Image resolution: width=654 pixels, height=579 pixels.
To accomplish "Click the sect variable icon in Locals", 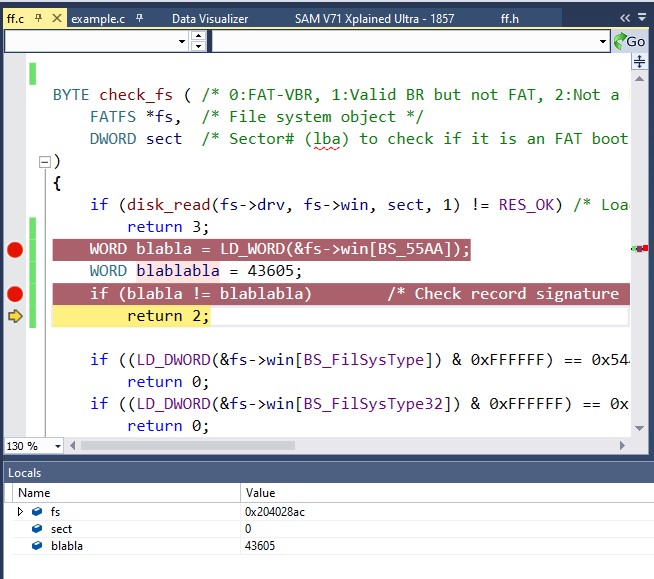I will (37, 529).
